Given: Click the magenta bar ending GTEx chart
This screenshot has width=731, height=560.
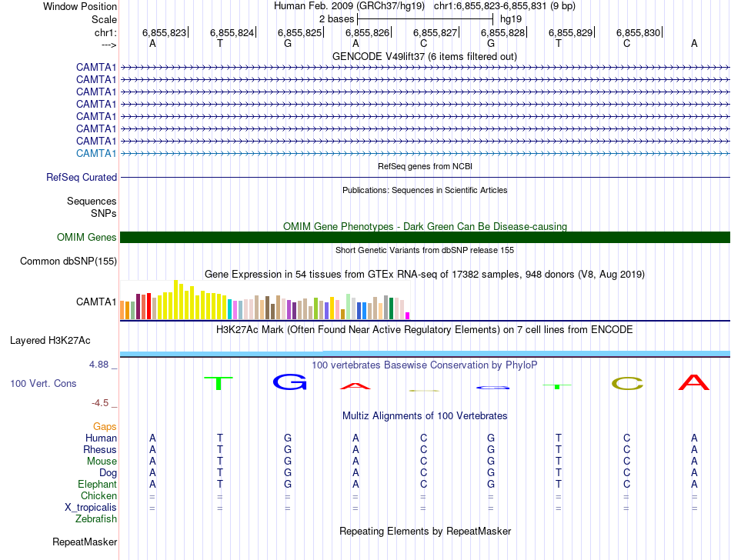Looking at the screenshot, I should pos(408,315).
